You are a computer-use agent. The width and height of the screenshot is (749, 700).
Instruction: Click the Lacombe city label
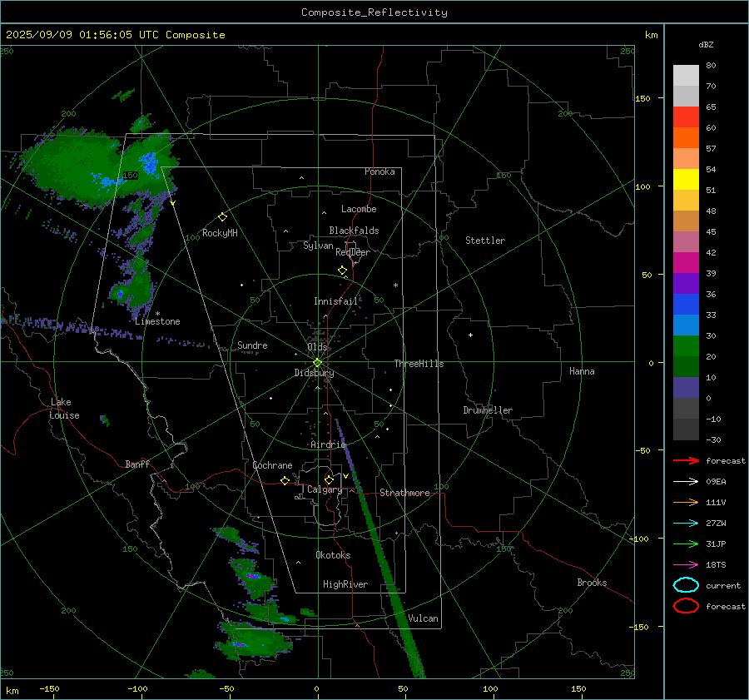click(x=359, y=209)
